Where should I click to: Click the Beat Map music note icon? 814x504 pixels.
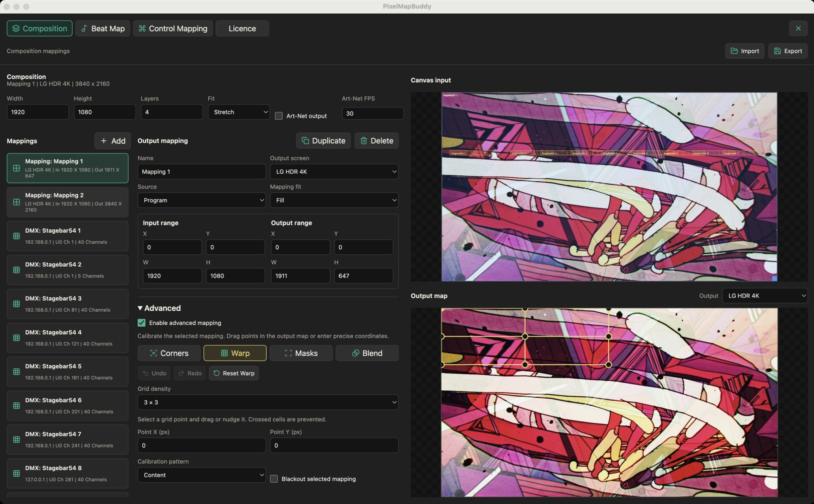pos(84,29)
